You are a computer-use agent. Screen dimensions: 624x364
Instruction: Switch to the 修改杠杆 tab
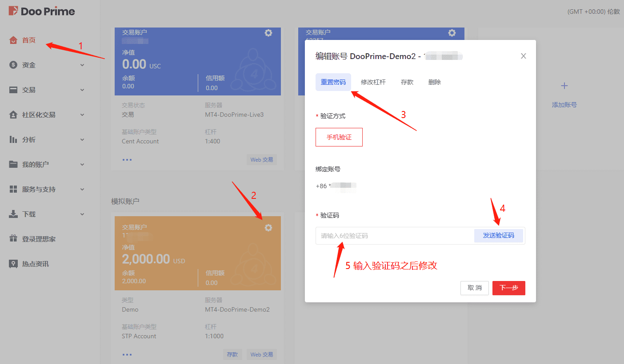(373, 82)
